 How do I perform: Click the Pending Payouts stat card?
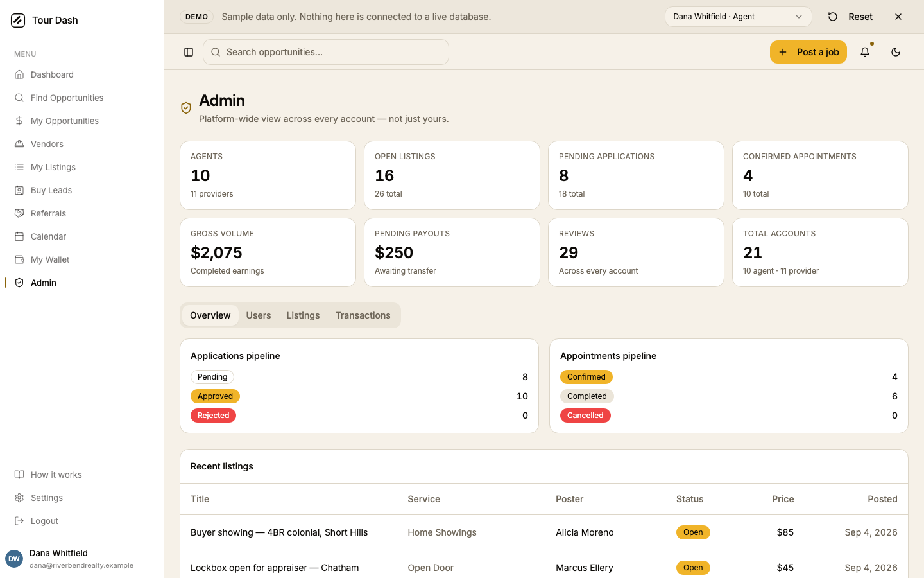[452, 252]
